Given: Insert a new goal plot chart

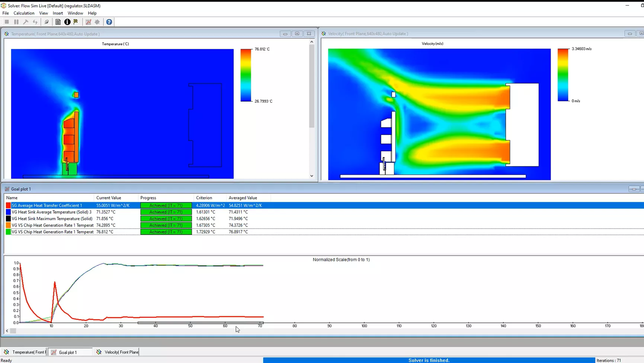Looking at the screenshot, I should pyautogui.click(x=88, y=22).
